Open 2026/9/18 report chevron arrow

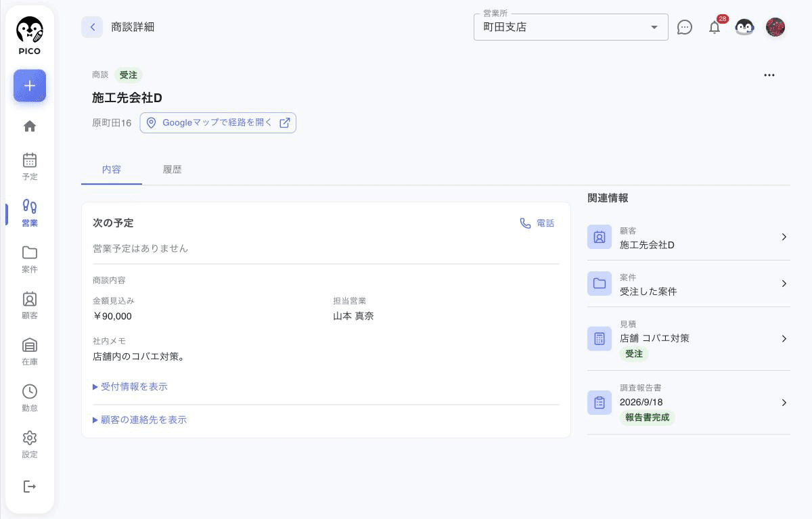click(784, 403)
